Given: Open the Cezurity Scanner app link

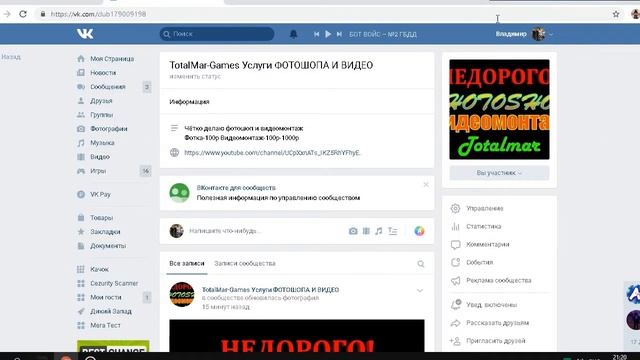Looking at the screenshot, I should coord(114,283).
